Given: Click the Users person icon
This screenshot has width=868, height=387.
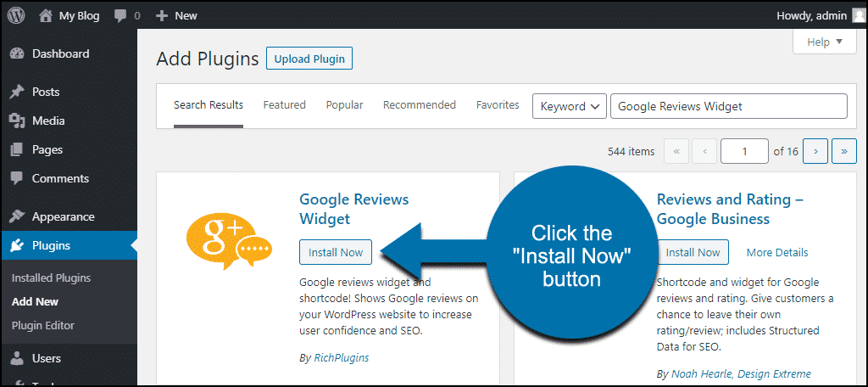Looking at the screenshot, I should coord(18,359).
